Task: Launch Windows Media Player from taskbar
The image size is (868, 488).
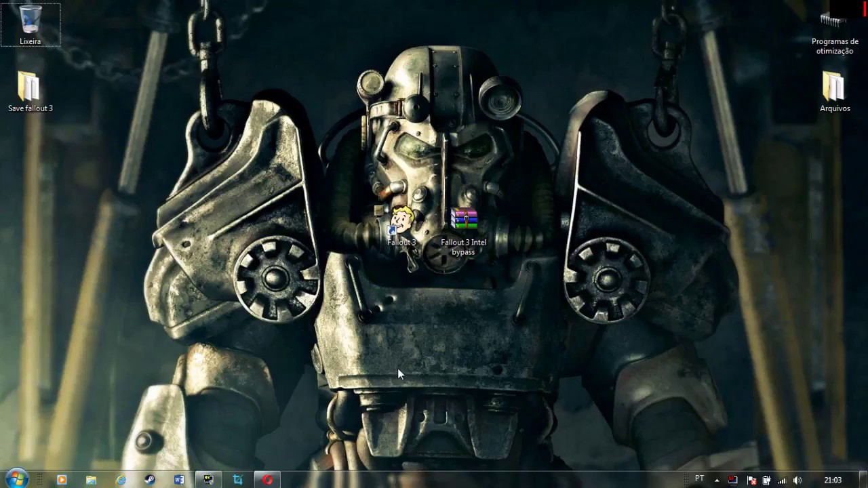Action: [62, 480]
